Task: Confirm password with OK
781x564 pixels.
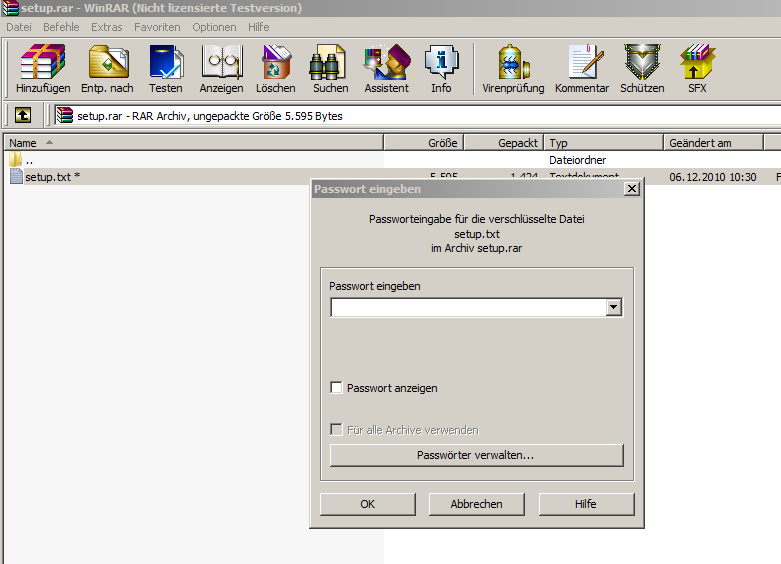Action: (x=368, y=504)
